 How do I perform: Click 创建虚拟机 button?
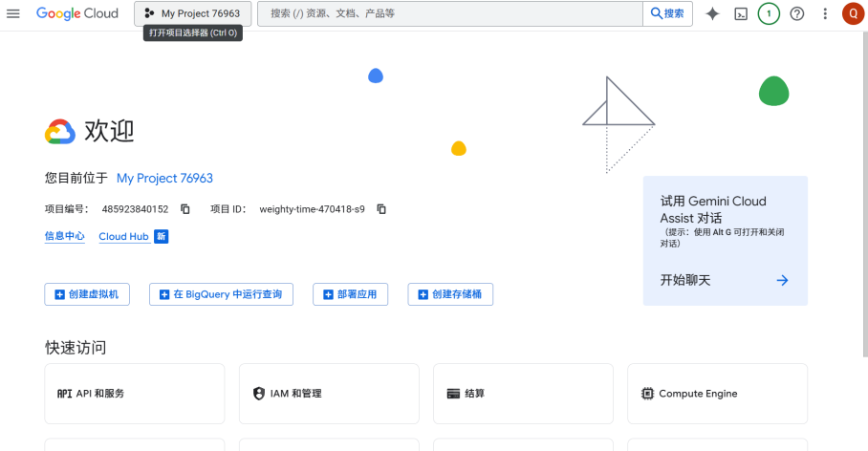87,294
